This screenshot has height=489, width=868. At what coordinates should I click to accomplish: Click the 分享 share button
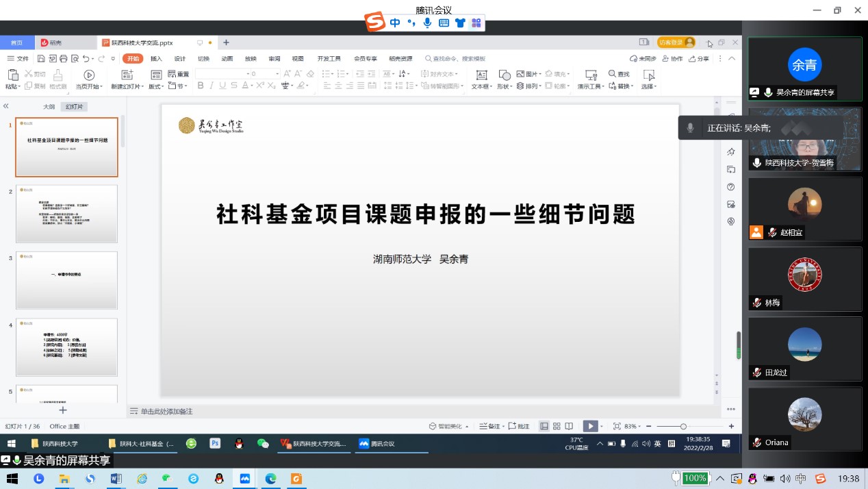click(x=700, y=59)
